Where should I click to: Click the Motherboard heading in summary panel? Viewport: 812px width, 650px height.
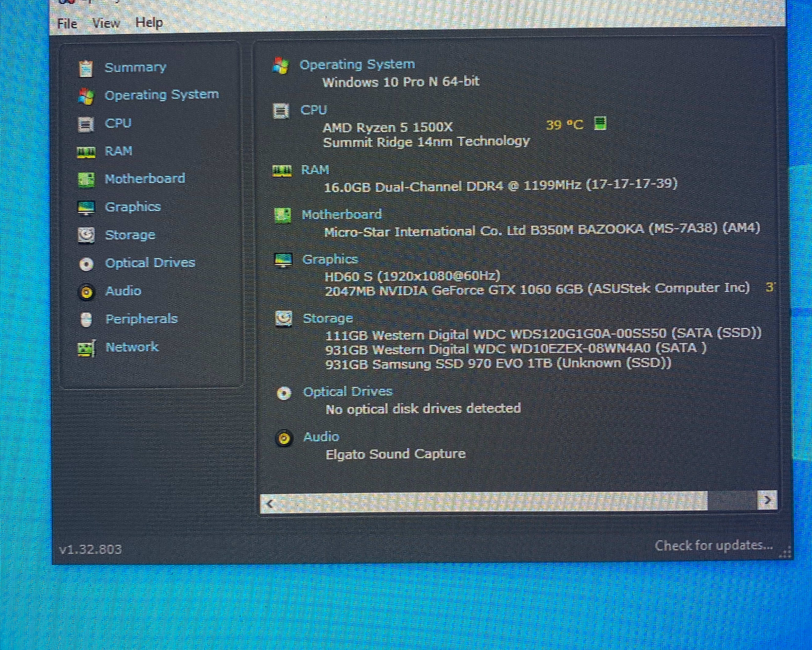(x=342, y=214)
